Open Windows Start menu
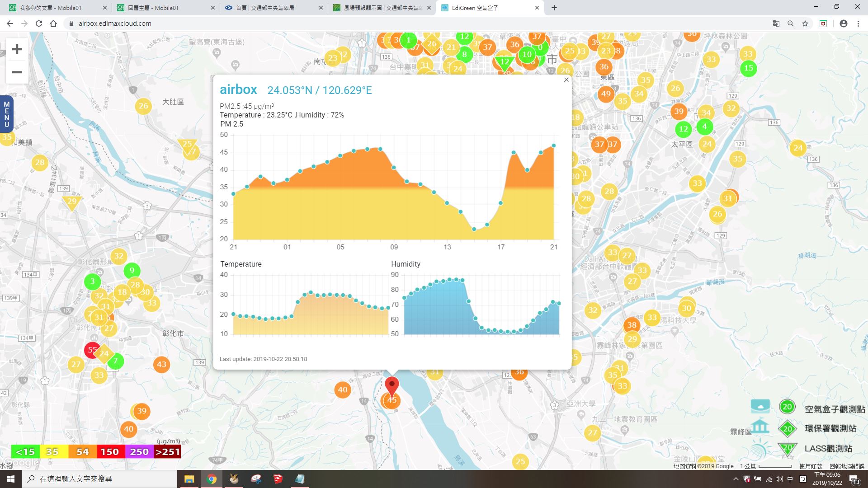The image size is (868, 488). point(11,479)
